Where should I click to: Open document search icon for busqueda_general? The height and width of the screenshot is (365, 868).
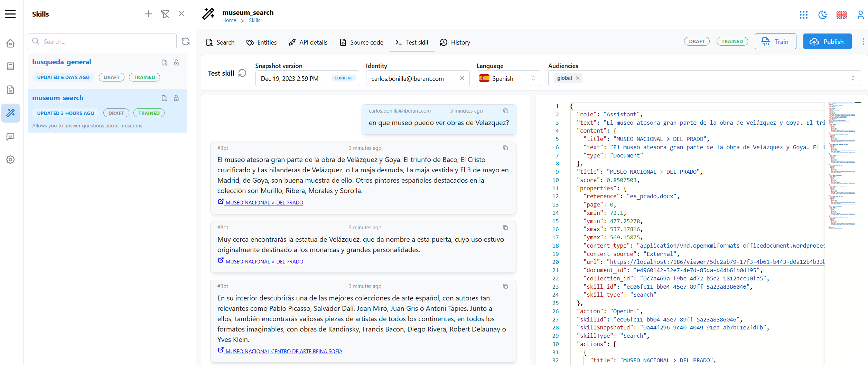click(164, 63)
